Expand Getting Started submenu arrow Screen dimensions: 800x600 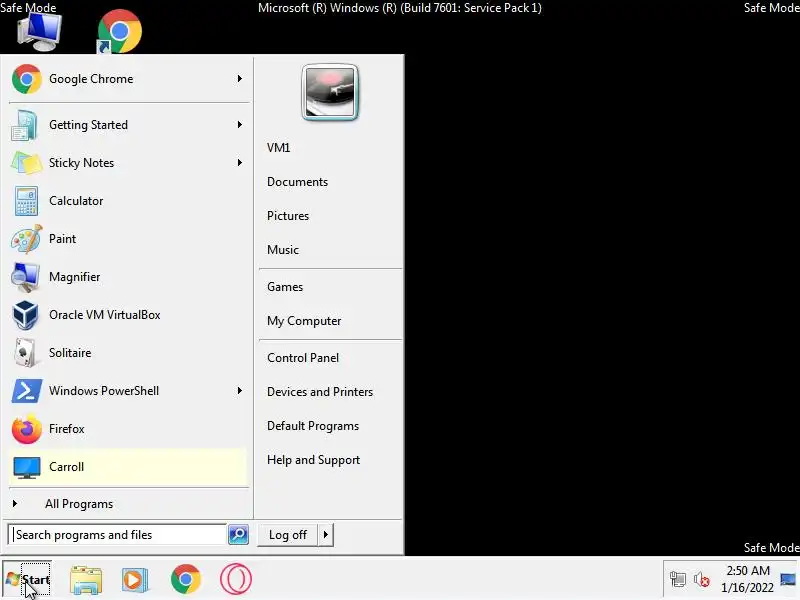(239, 124)
